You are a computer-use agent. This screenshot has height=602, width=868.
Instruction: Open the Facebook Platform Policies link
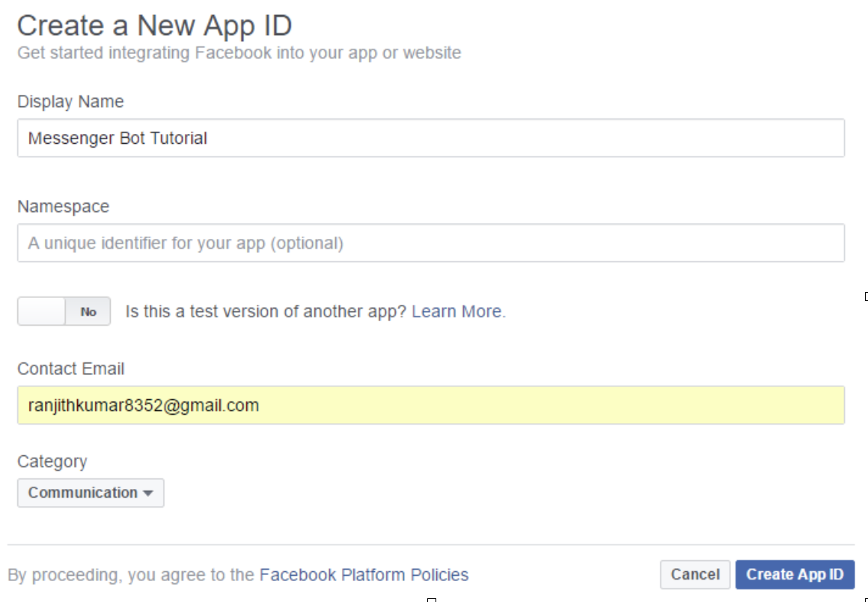pos(364,575)
